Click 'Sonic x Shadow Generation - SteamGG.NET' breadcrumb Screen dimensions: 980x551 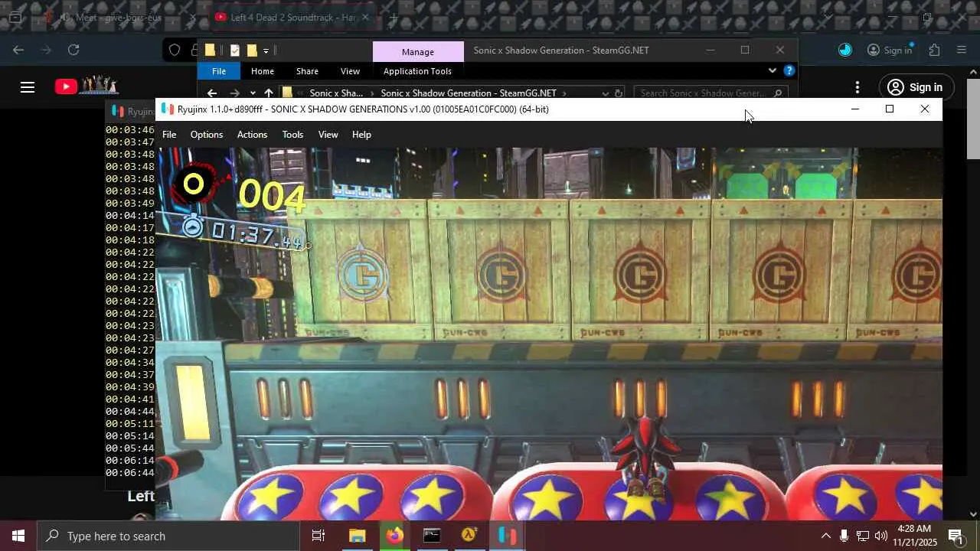[x=469, y=93]
